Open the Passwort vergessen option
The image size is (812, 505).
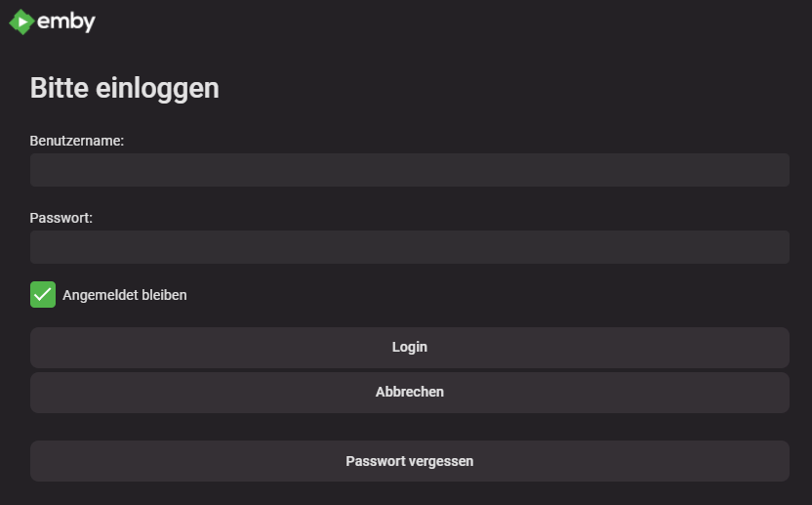(x=410, y=461)
